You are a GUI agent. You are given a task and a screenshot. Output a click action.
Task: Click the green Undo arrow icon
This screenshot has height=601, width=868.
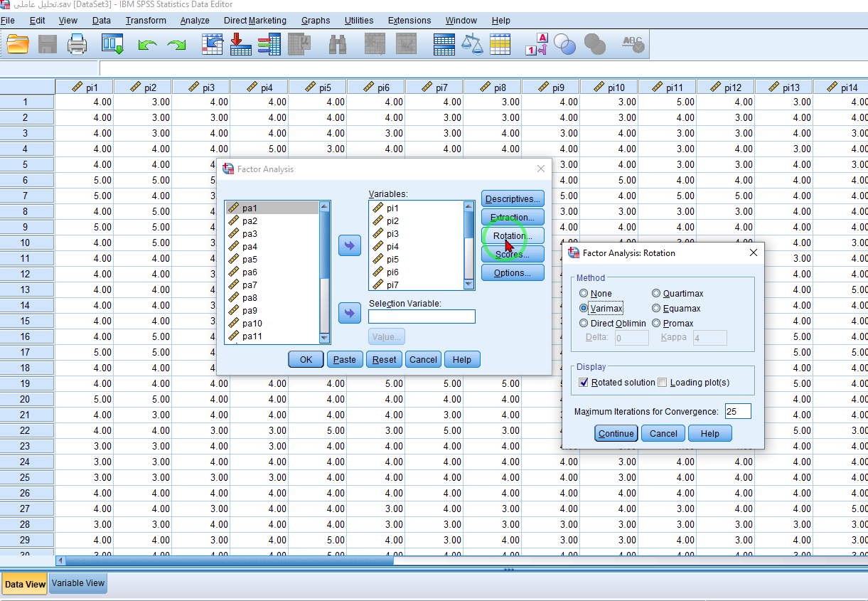[147, 45]
